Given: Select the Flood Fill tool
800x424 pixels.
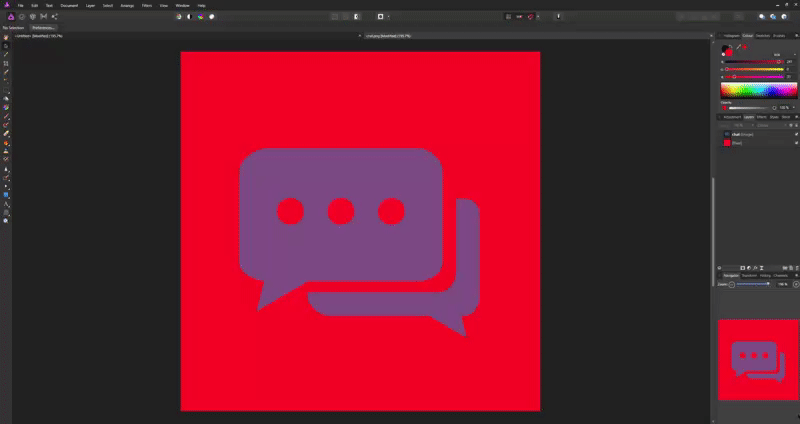Looking at the screenshot, I should click(x=6, y=98).
